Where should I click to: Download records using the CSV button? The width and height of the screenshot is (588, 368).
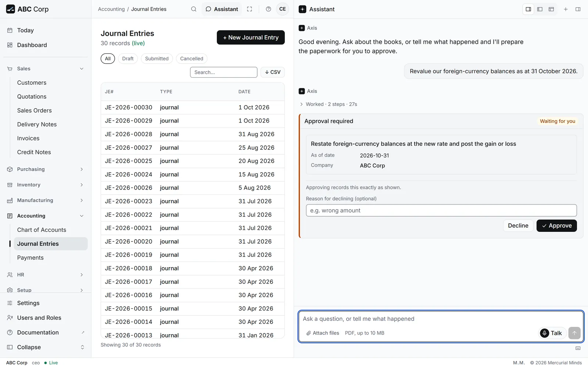pyautogui.click(x=273, y=72)
